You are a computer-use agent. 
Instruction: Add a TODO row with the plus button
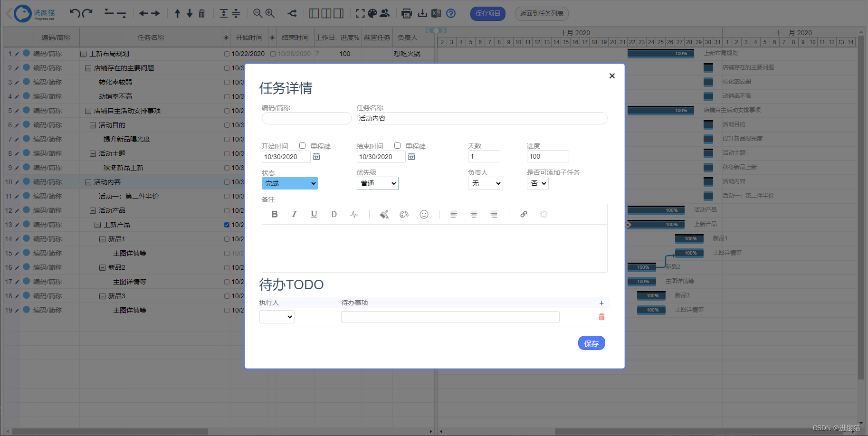(601, 303)
